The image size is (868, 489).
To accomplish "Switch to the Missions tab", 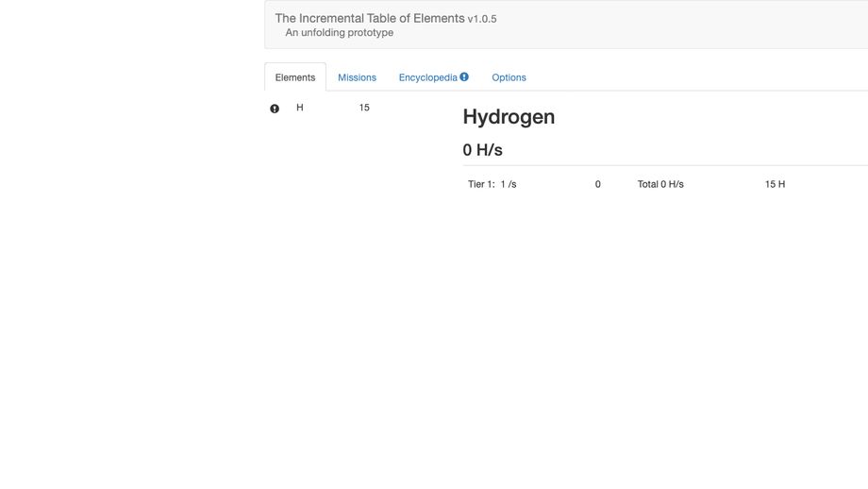I will [357, 77].
